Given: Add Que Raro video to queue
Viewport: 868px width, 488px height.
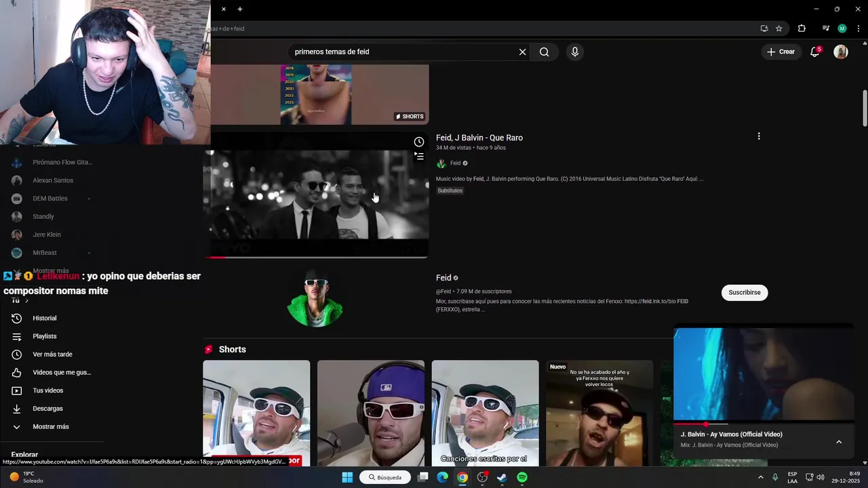Looking at the screenshot, I should [419, 157].
